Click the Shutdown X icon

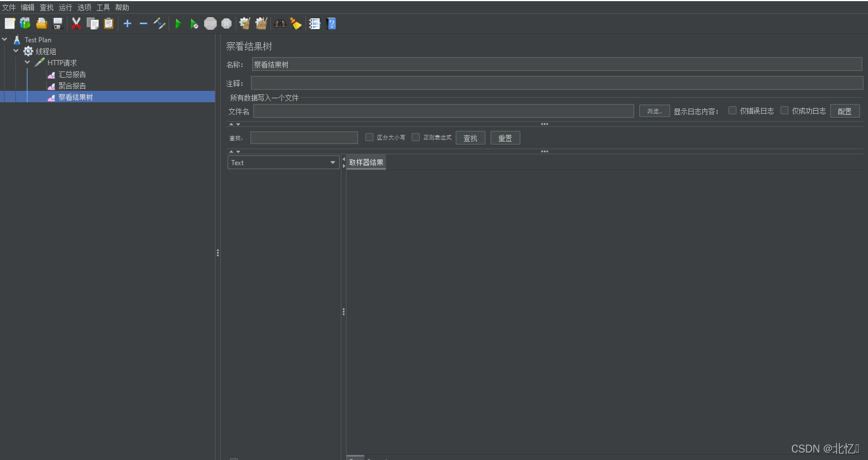coord(226,23)
